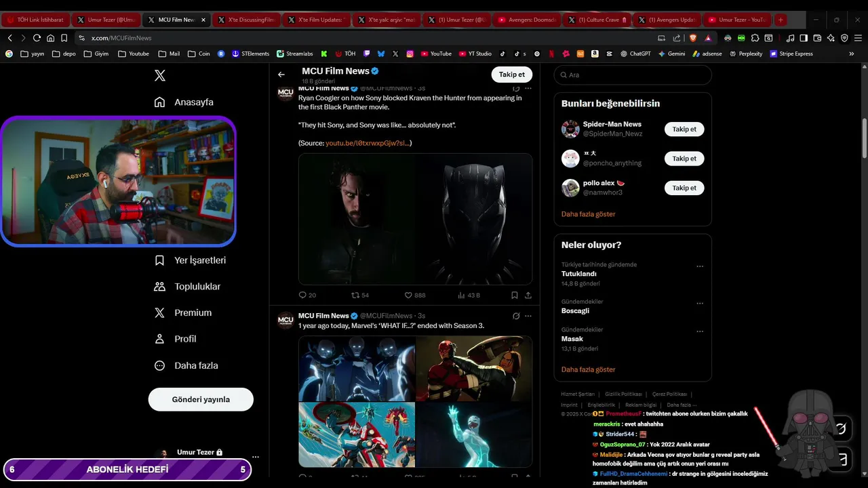Open options for the Masak trend
Viewport: 868px width, 488px height.
pos(700,331)
